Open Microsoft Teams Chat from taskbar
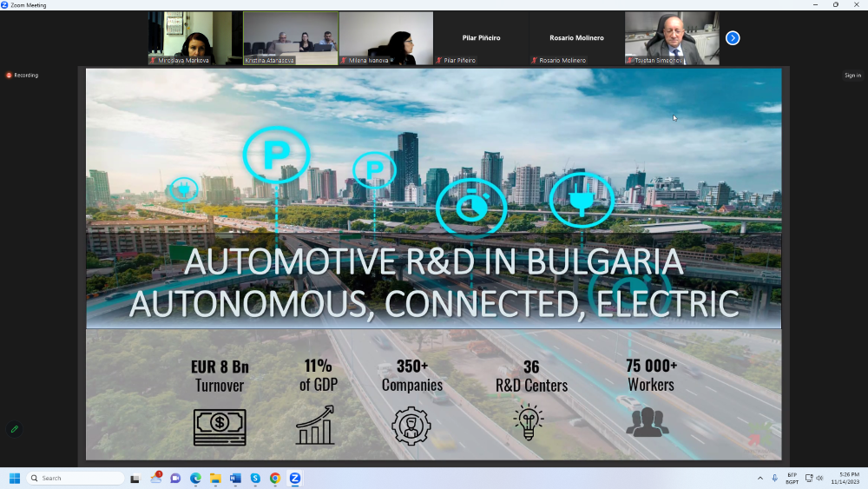868x489 pixels. (x=175, y=479)
